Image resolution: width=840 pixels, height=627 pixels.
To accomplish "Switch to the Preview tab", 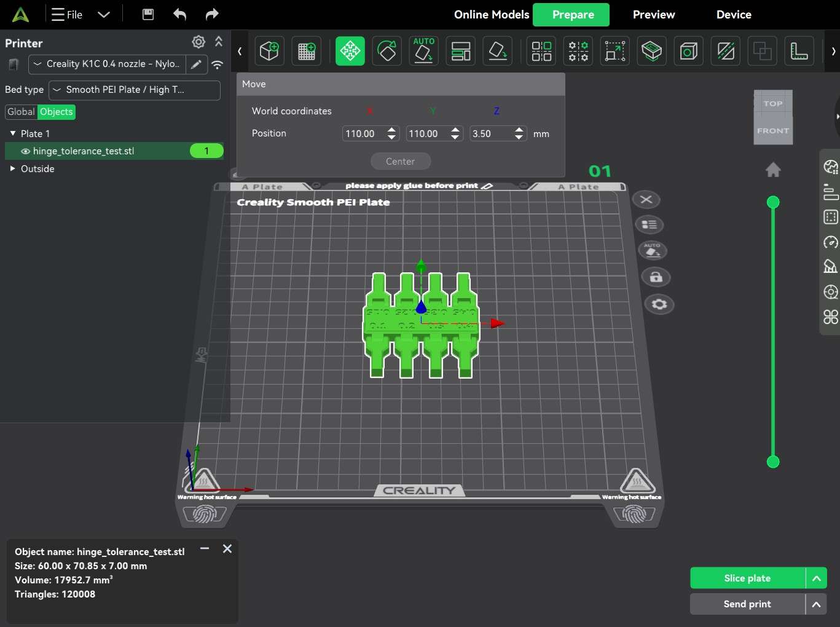I will tap(654, 15).
